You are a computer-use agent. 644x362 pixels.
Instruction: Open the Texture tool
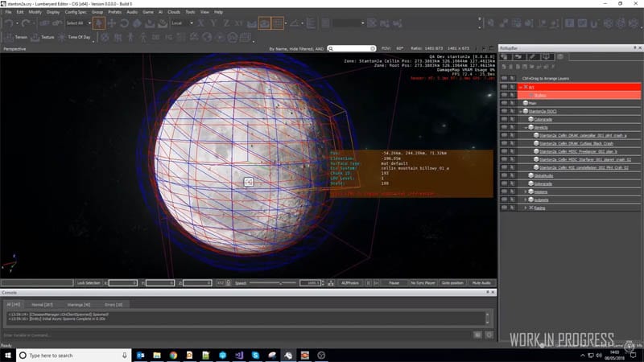[43, 37]
